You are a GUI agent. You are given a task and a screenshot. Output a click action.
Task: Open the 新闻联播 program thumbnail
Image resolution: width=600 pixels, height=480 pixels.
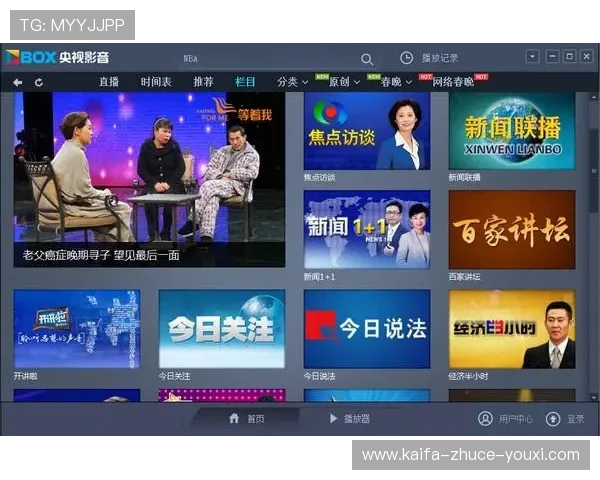coord(512,131)
